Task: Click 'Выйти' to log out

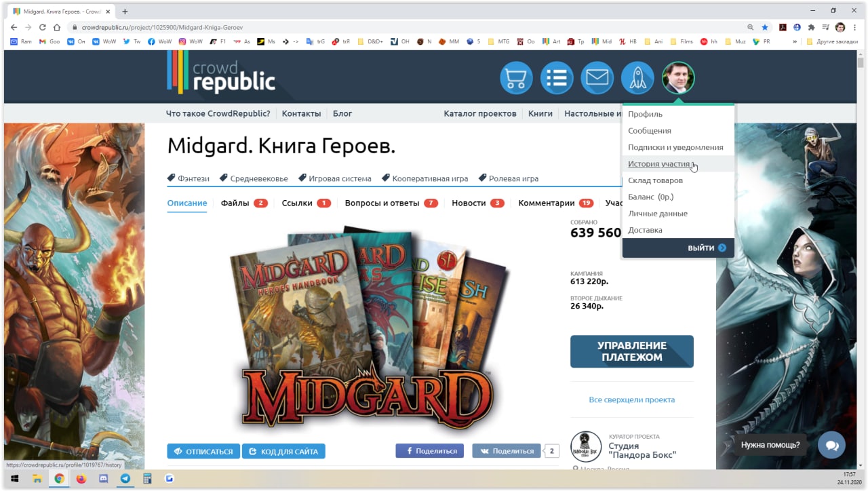Action: tap(707, 248)
